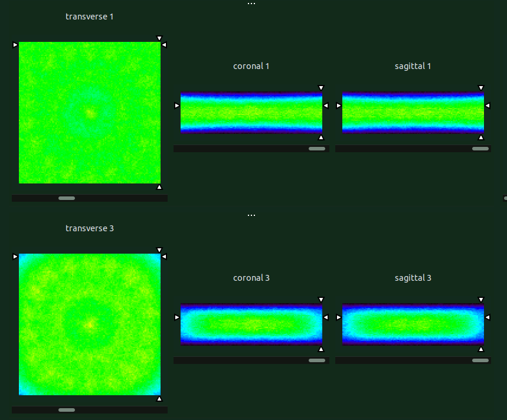Click the coronal 1 slice slider handle
Screen dimensions: 507x420
pyautogui.click(x=317, y=149)
